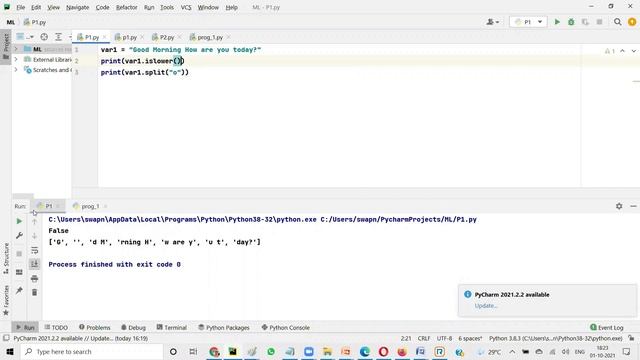Click the Windows Start button
This screenshot has height=360, width=640.
(x=9, y=351)
